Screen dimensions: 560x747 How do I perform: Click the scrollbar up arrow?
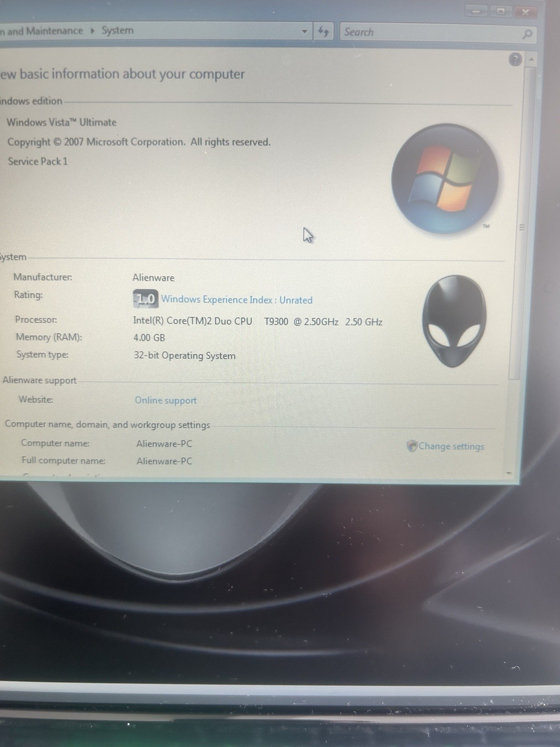(531, 59)
